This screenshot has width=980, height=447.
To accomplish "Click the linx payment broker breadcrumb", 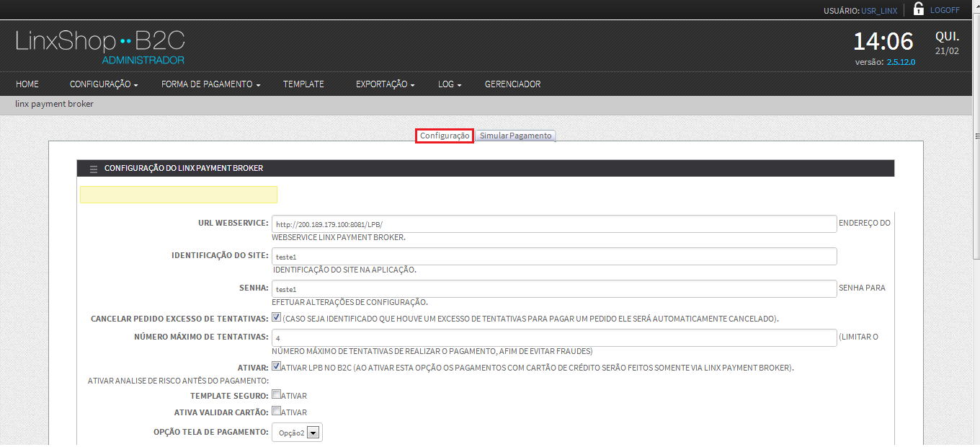I will pos(54,104).
